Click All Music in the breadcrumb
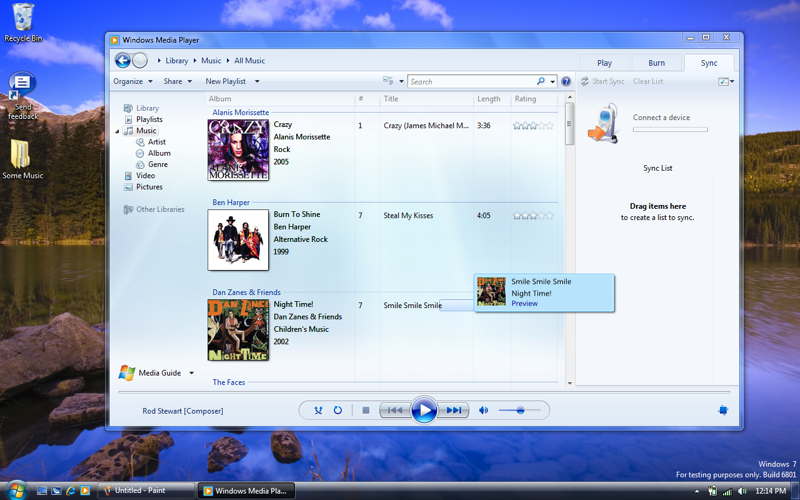Screen dimensions: 800x500 (x=249, y=61)
